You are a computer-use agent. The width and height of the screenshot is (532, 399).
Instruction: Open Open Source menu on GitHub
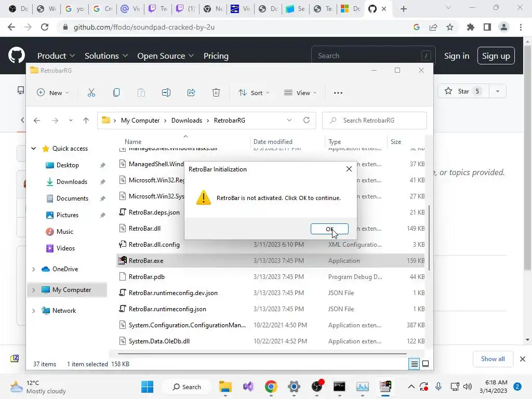pos(166,56)
